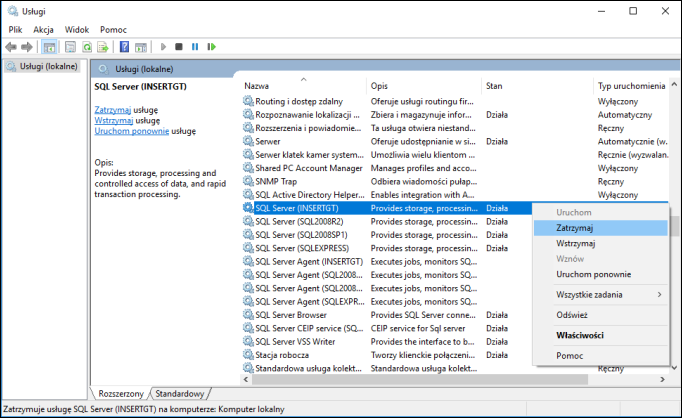Click the Pause service toolbar icon

195,47
